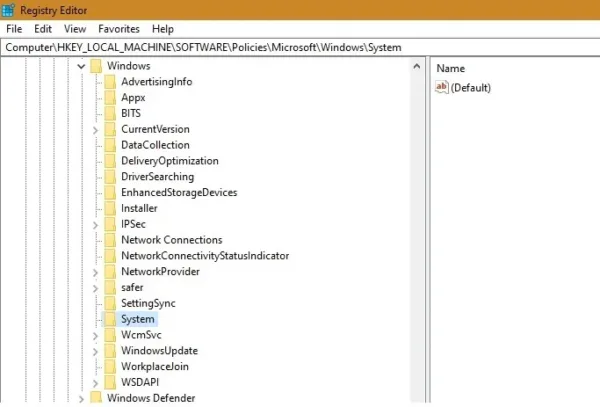Select the Installer key label
Viewport: 600px width, 407px height.
[x=139, y=208]
